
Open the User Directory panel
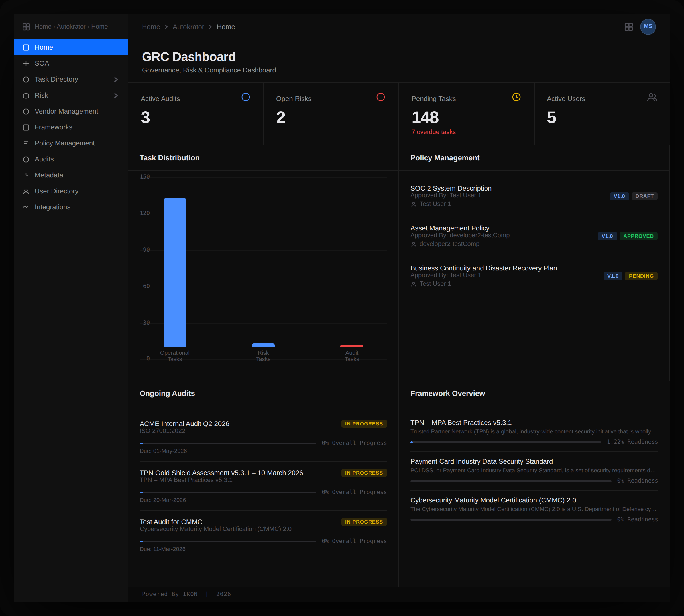[x=56, y=191]
